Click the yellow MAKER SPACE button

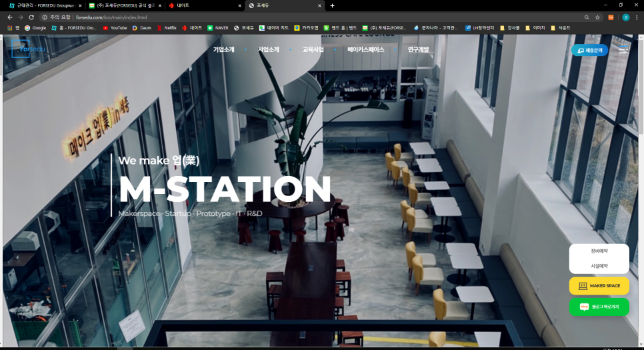point(599,285)
